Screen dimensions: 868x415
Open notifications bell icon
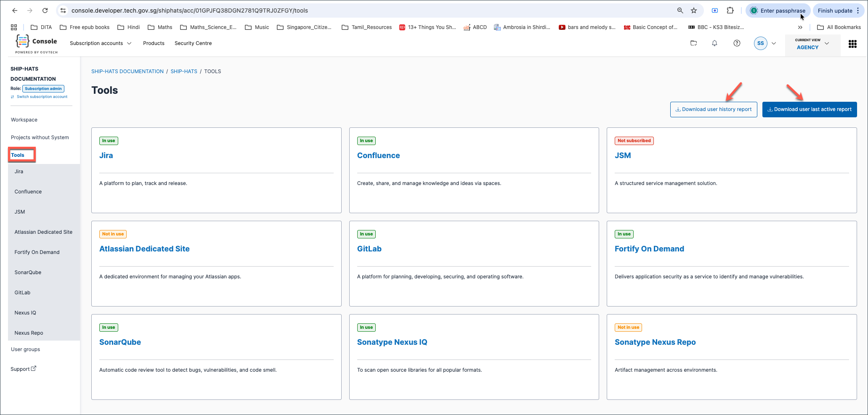pos(714,43)
